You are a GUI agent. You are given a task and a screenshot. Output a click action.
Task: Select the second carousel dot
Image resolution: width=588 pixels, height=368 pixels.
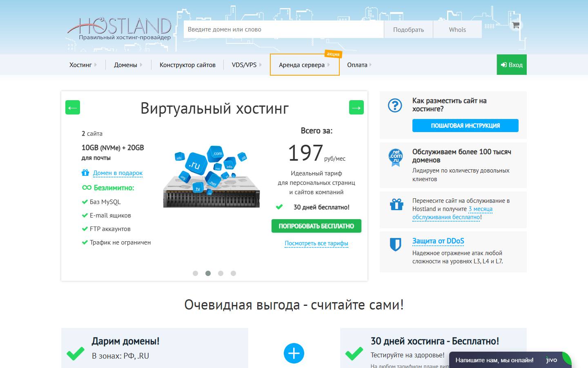[x=208, y=273]
